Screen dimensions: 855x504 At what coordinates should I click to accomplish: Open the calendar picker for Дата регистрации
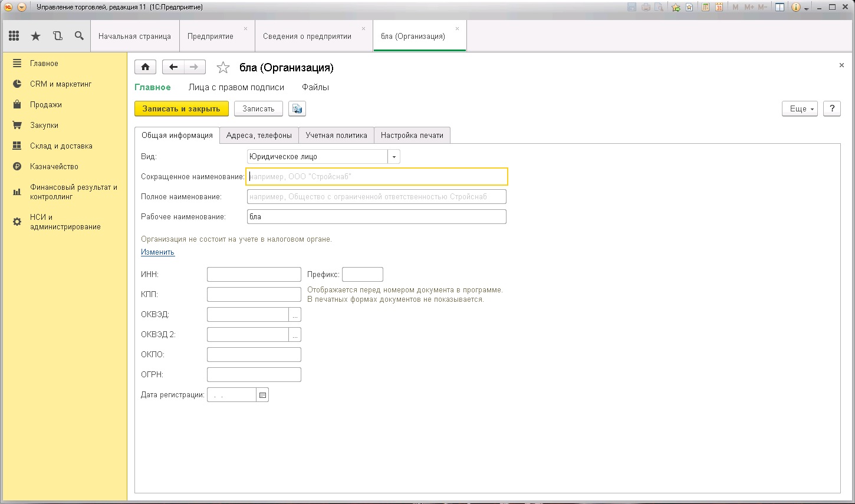coord(262,395)
